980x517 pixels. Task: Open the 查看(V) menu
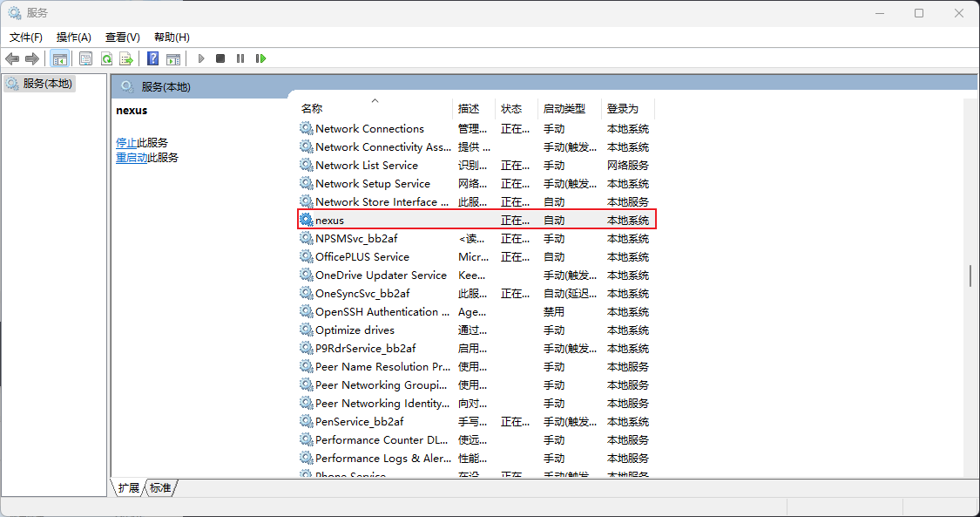point(122,37)
